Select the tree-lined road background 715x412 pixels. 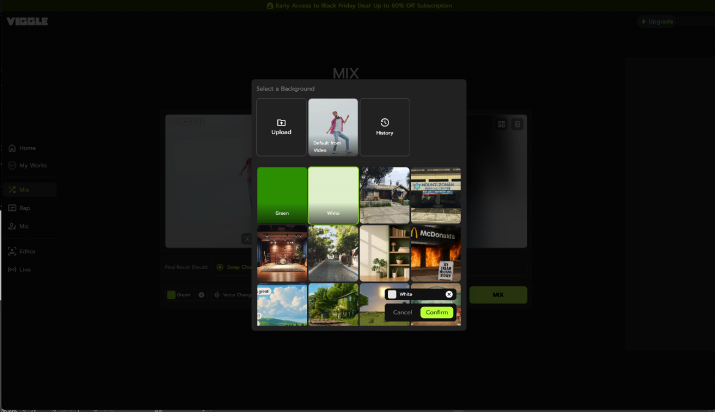pyautogui.click(x=333, y=252)
